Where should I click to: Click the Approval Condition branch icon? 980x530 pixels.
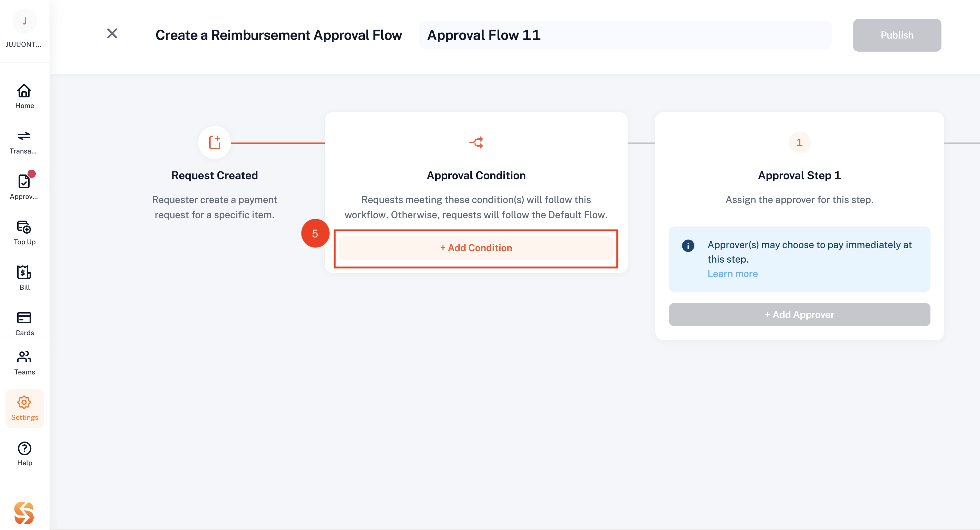[476, 142]
